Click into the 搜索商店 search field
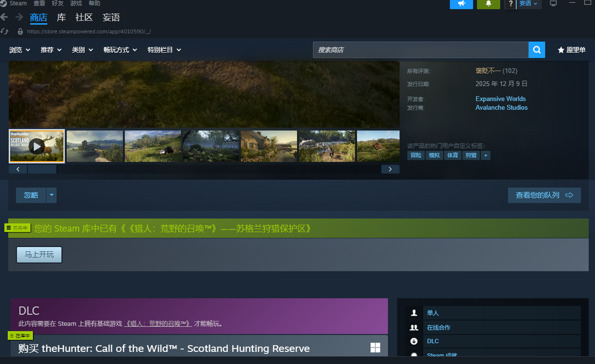 (420, 50)
